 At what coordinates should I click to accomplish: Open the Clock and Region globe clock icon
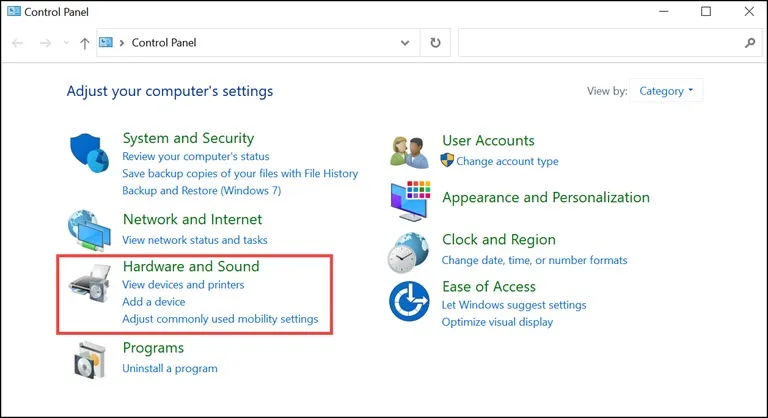tap(408, 253)
